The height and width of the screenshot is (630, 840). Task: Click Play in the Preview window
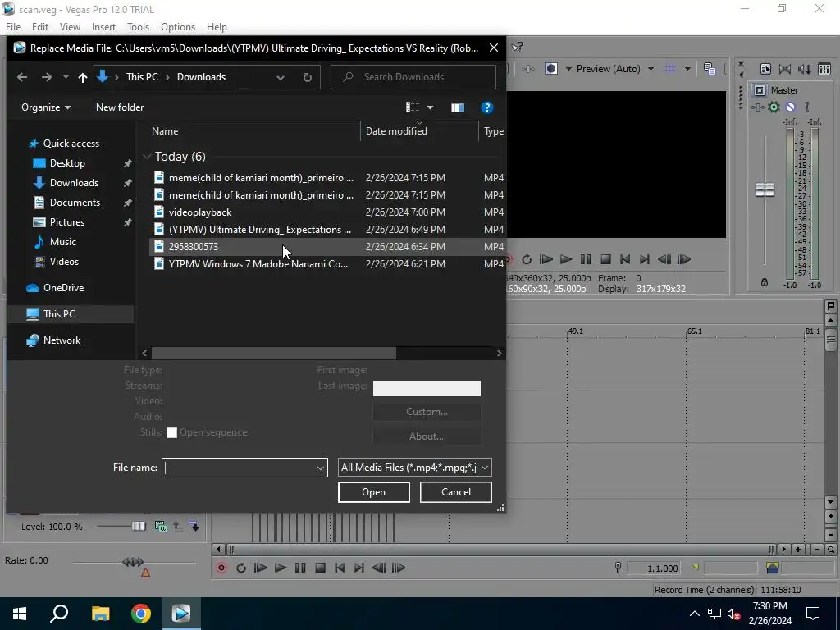(566, 259)
